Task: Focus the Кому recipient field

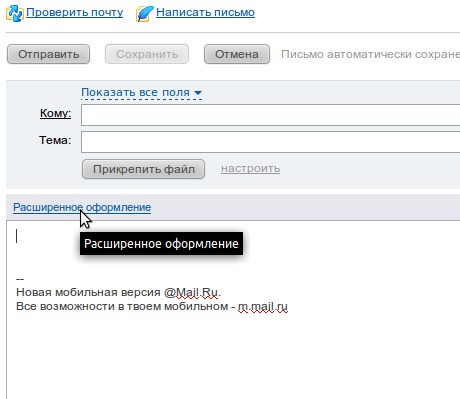Action: (x=270, y=115)
